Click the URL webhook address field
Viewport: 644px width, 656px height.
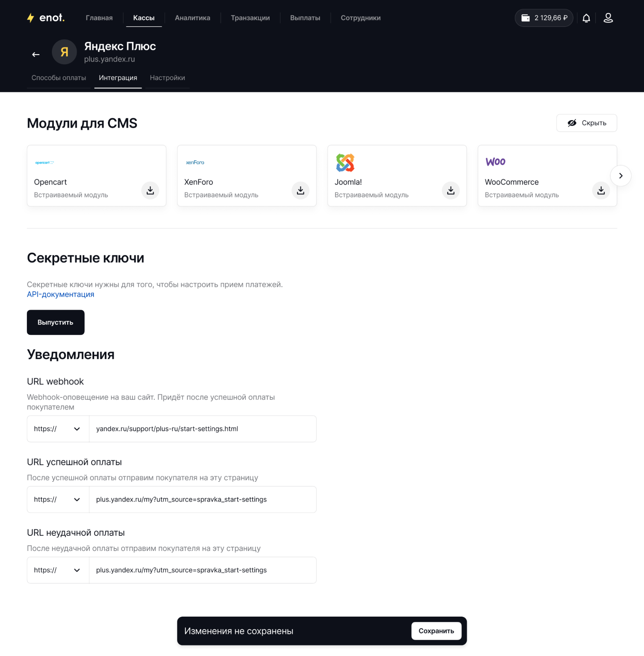pos(203,429)
